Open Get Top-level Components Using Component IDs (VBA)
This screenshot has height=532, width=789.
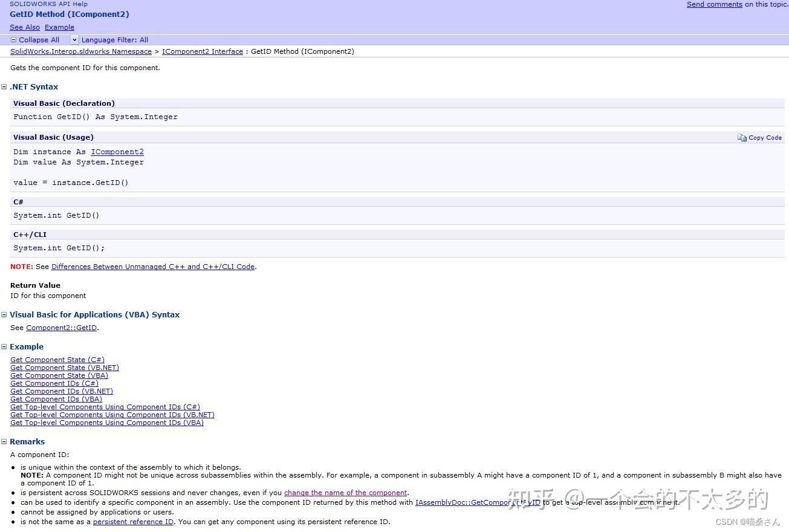[x=107, y=423]
